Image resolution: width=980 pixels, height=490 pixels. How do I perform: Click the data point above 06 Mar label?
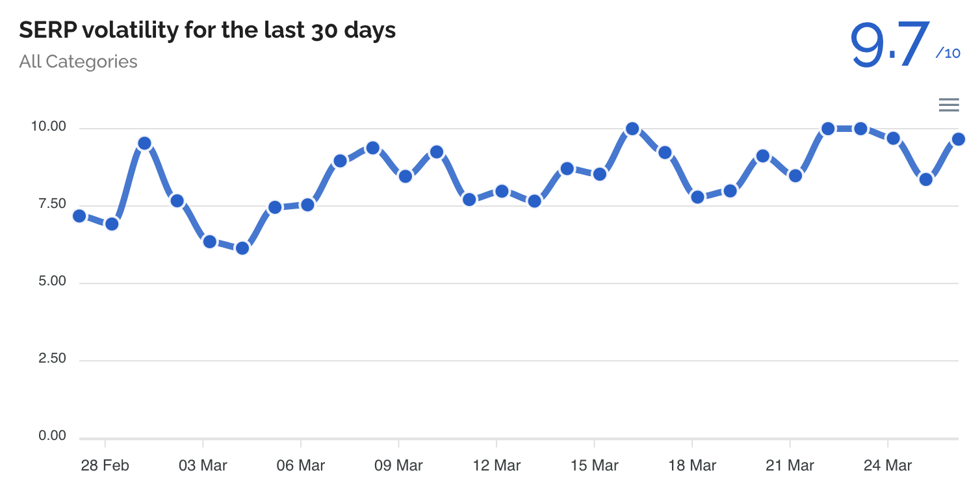(307, 205)
